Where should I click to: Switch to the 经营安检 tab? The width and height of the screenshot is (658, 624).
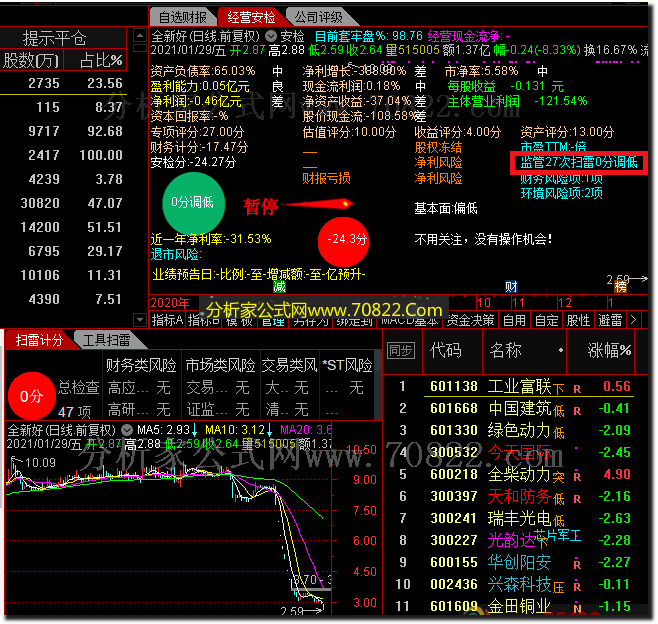pyautogui.click(x=251, y=17)
